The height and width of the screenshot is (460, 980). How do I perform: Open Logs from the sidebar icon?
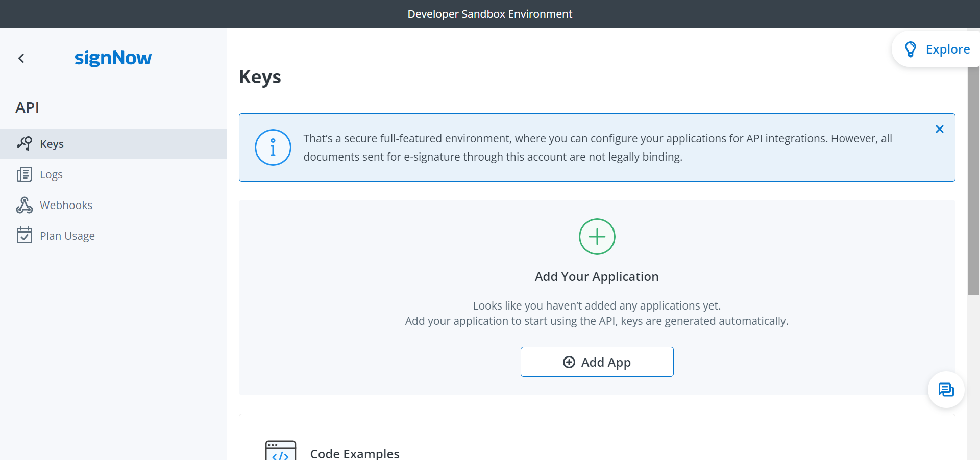click(x=24, y=174)
